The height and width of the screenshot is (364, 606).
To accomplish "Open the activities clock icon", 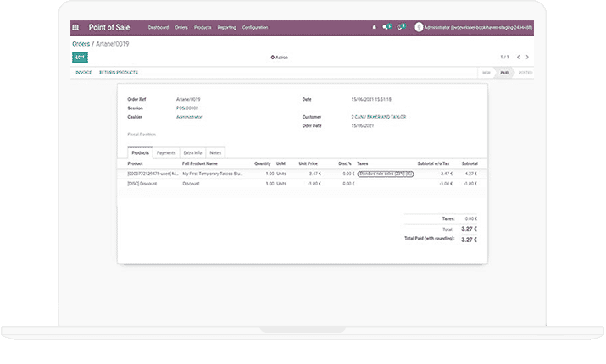I will click(402, 27).
